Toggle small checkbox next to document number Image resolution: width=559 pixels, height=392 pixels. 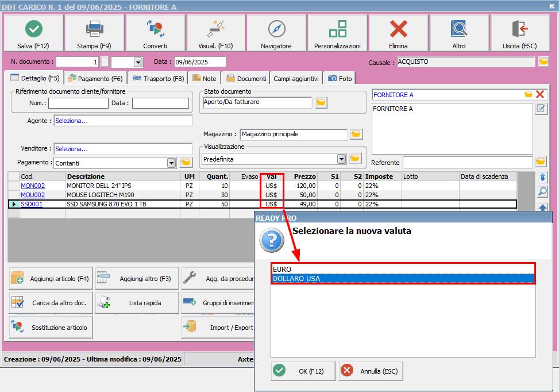(105, 62)
